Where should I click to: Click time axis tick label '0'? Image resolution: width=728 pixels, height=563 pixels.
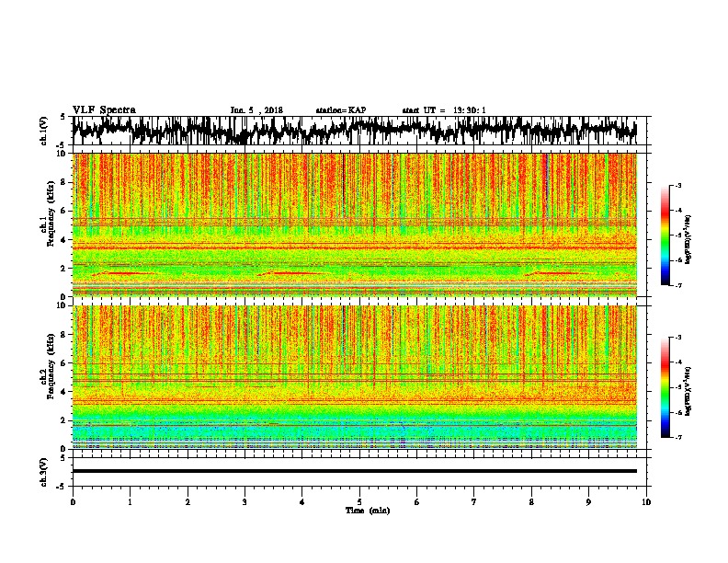click(73, 502)
